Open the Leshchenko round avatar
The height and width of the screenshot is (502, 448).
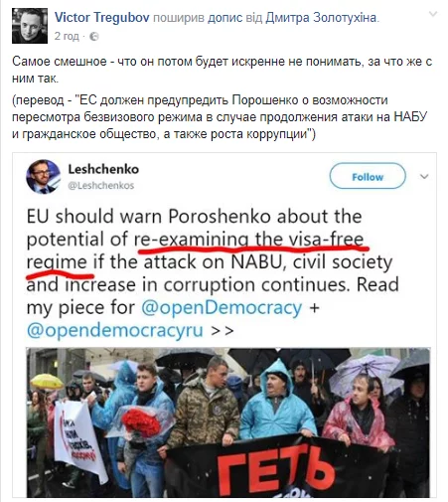(43, 177)
